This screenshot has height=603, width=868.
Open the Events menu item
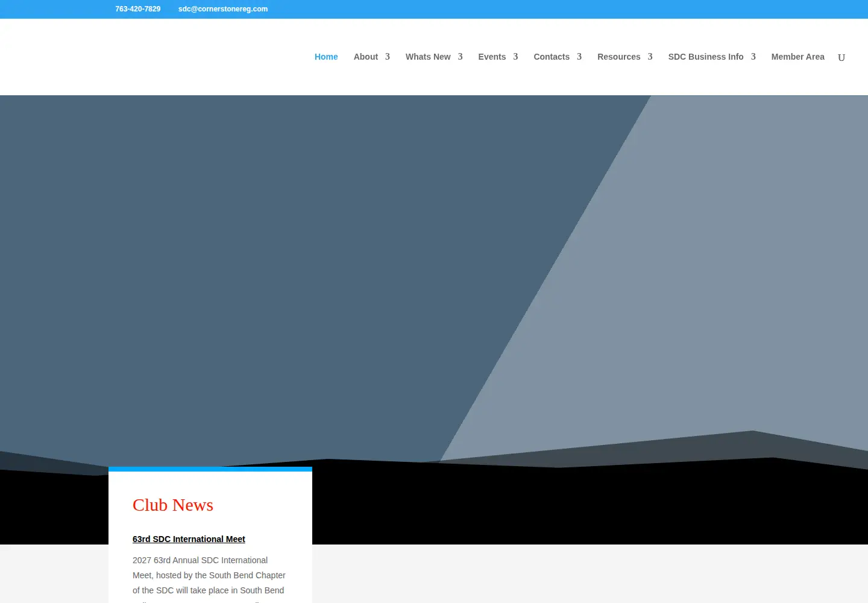(x=492, y=57)
